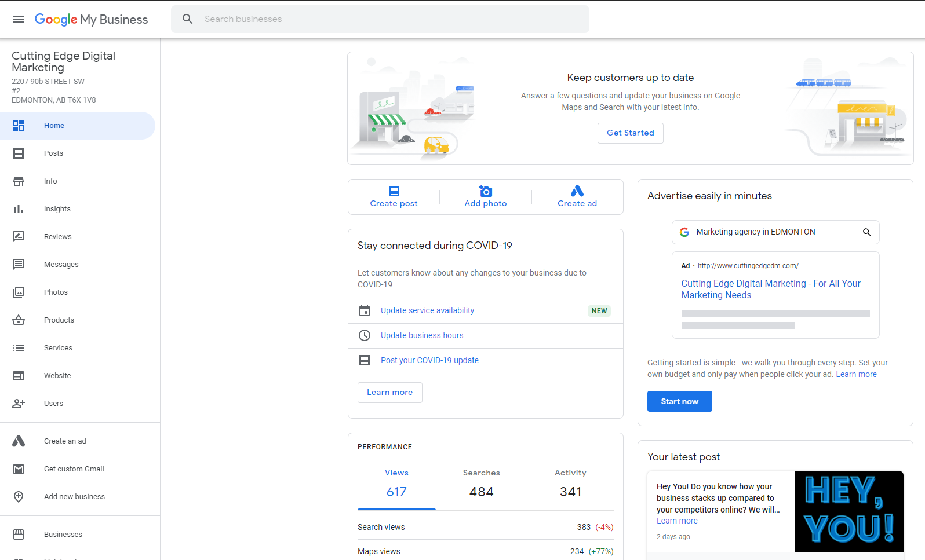Click the NEW badge beside service availability
Screen dimensions: 925x560
[599, 311]
